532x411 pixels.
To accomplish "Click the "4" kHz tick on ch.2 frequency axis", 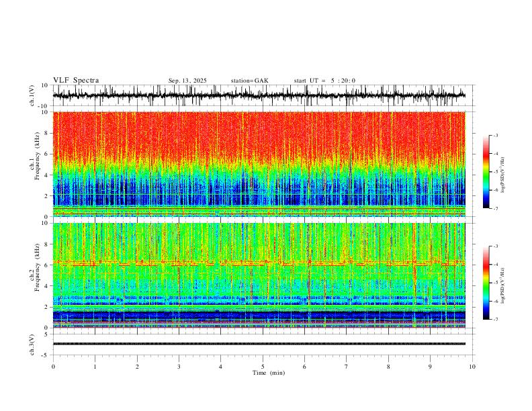I will 46,286.
